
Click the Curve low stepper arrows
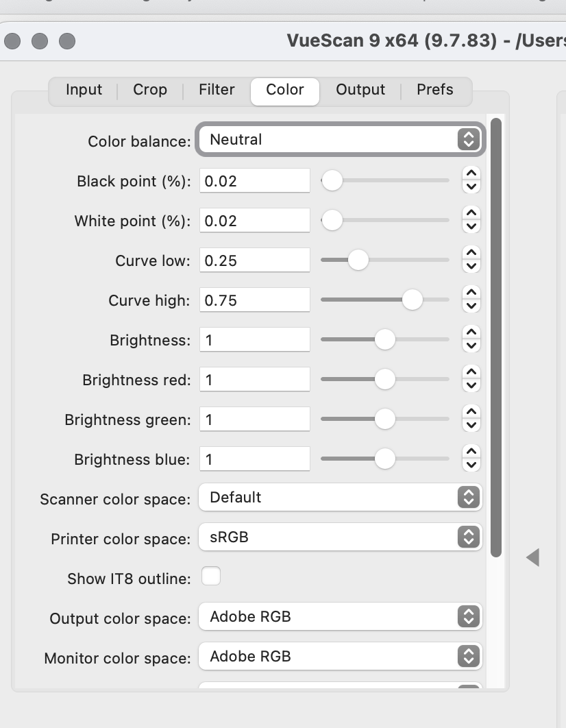tap(471, 260)
